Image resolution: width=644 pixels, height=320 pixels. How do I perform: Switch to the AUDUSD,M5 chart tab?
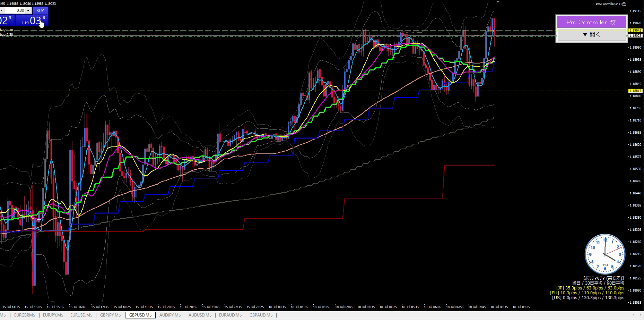tap(200, 315)
